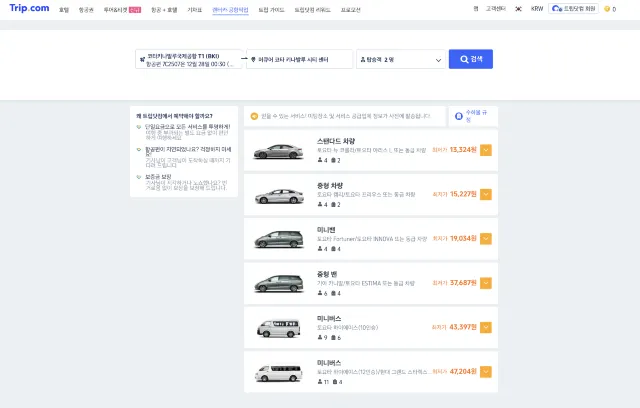Click the drop-off destination field
The image size is (640, 408).
[x=300, y=60]
